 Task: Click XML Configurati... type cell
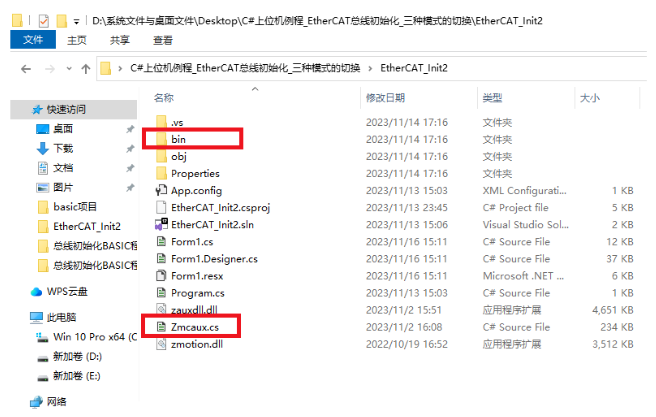coord(525,191)
